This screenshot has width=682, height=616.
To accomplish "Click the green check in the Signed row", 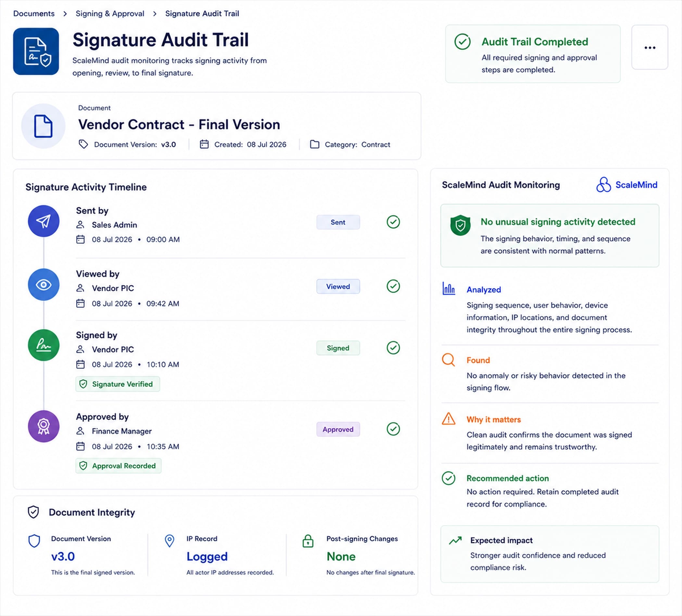I will tap(393, 348).
